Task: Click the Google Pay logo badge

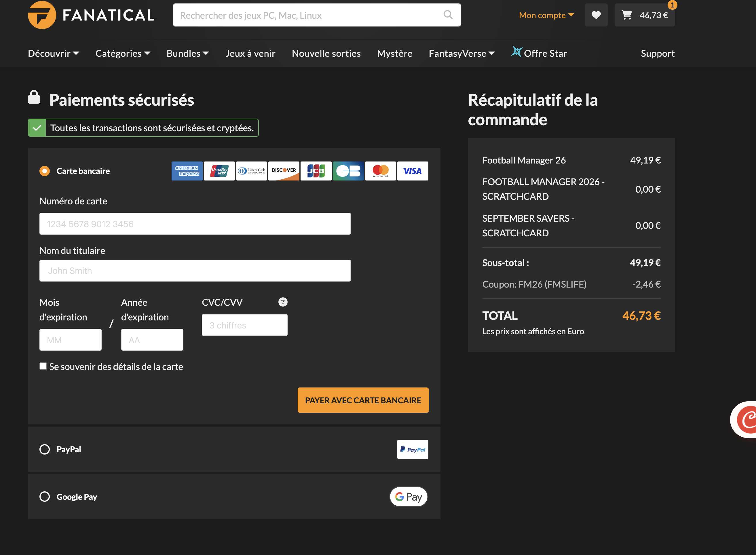Action: coord(408,497)
